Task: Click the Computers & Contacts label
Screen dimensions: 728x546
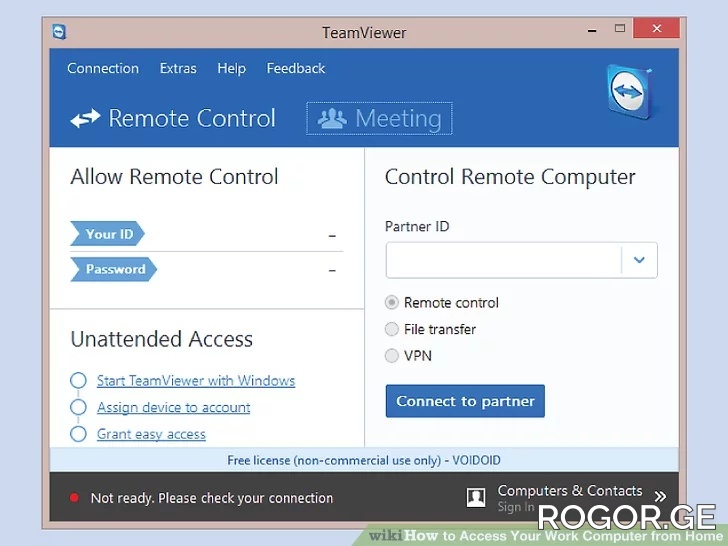Action: 570,490
